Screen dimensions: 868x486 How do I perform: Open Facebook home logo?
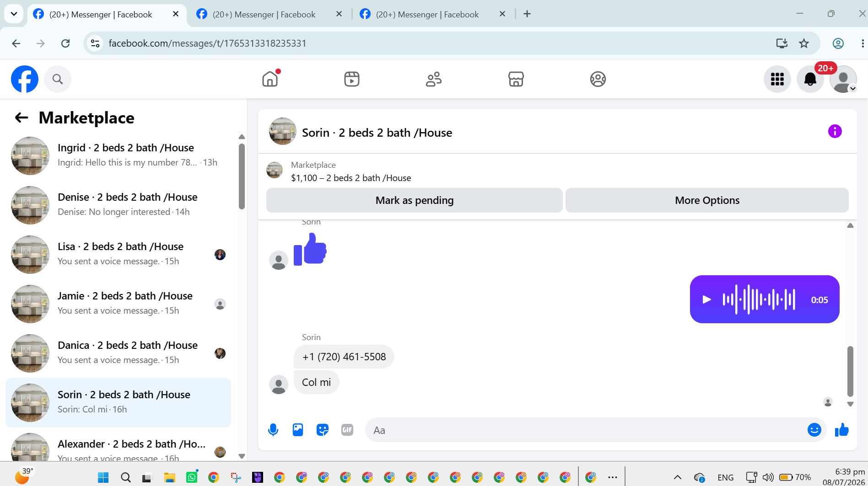click(x=25, y=79)
